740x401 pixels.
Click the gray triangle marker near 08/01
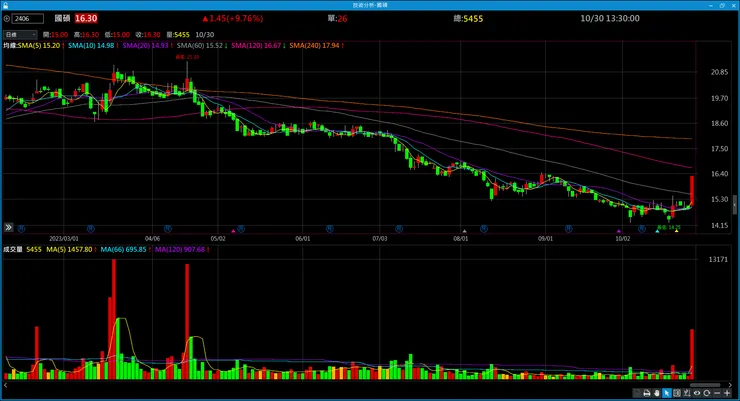pyautogui.click(x=464, y=231)
